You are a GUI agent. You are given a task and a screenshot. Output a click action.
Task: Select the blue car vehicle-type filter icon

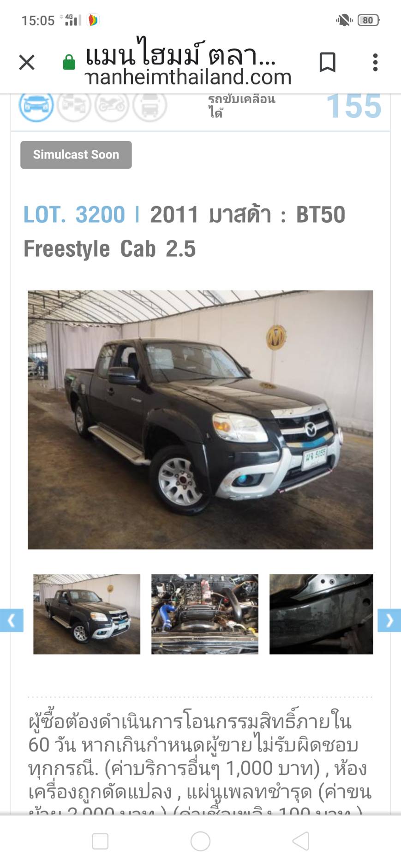pos(36,105)
